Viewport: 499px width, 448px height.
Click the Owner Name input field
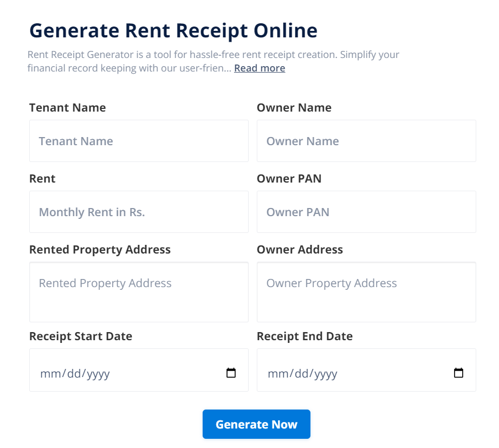click(x=366, y=141)
